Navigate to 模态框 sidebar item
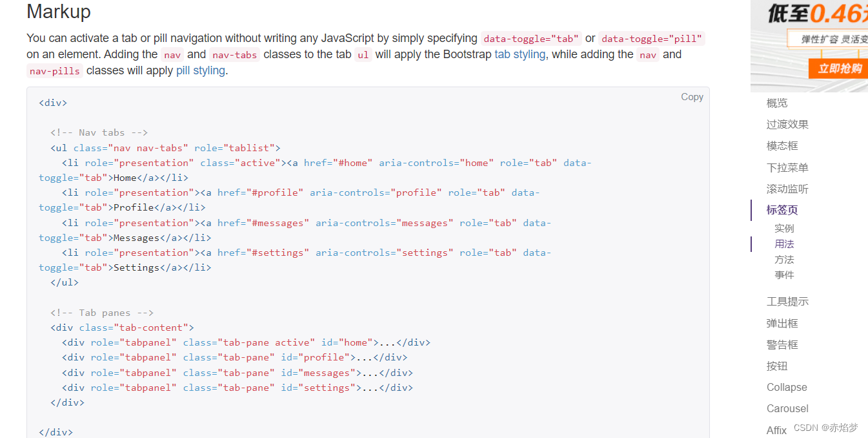The image size is (868, 438). tap(782, 146)
